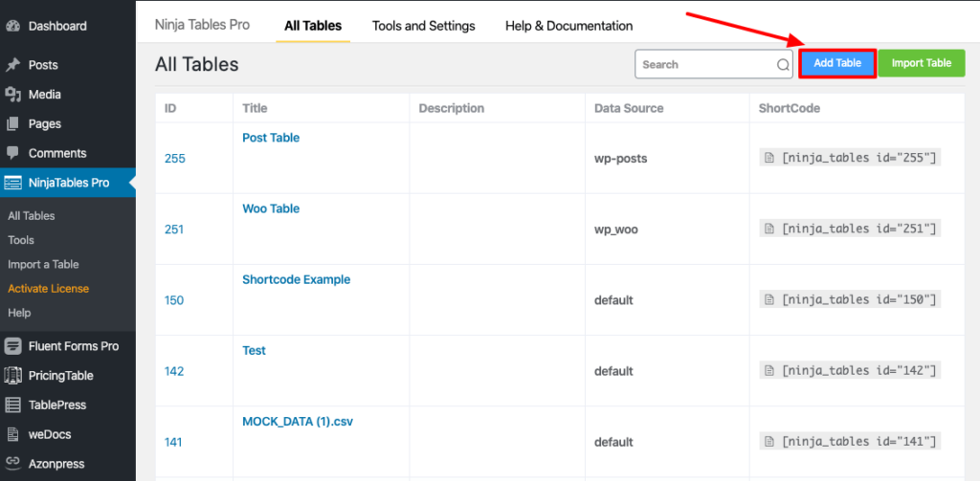This screenshot has height=481, width=980.
Task: Click the Comments speech bubble icon
Action: pyautogui.click(x=13, y=153)
